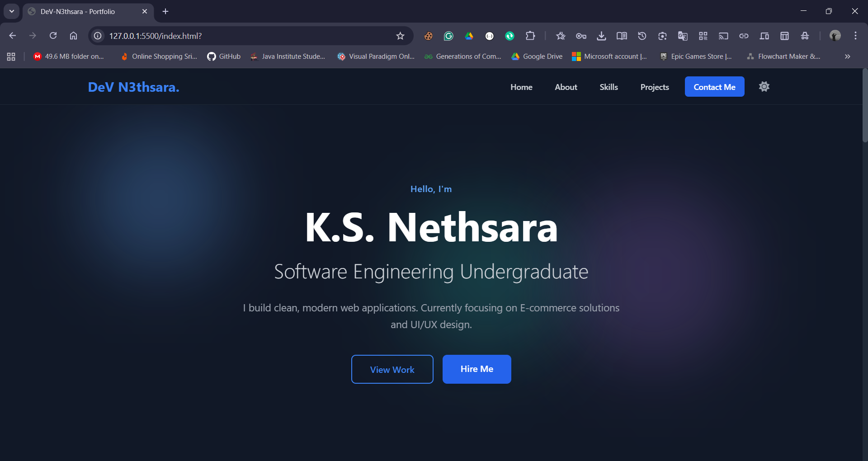Image resolution: width=868 pixels, height=461 pixels.
Task: Open the Downloads icon in the toolbar
Action: tap(601, 36)
